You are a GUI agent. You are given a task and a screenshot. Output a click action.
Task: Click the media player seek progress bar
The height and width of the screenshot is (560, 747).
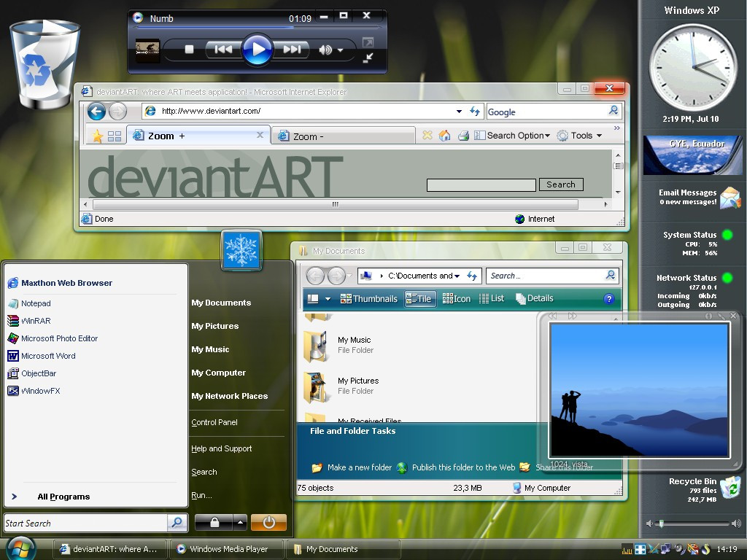[258, 28]
